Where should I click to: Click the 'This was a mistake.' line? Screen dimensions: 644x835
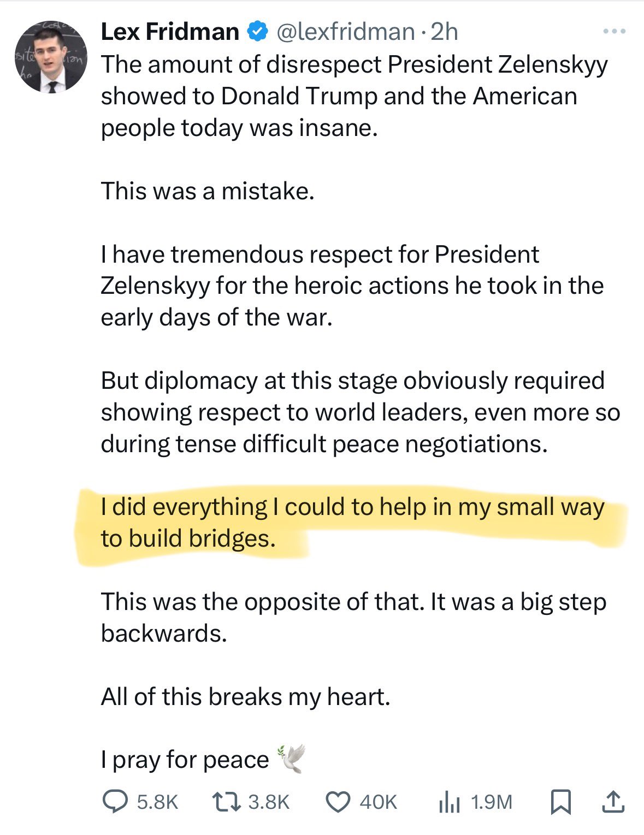208,191
